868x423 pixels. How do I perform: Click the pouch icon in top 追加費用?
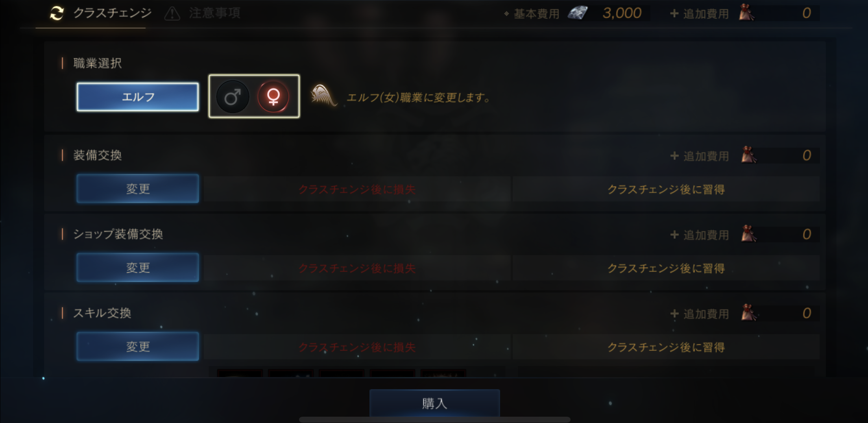746,13
